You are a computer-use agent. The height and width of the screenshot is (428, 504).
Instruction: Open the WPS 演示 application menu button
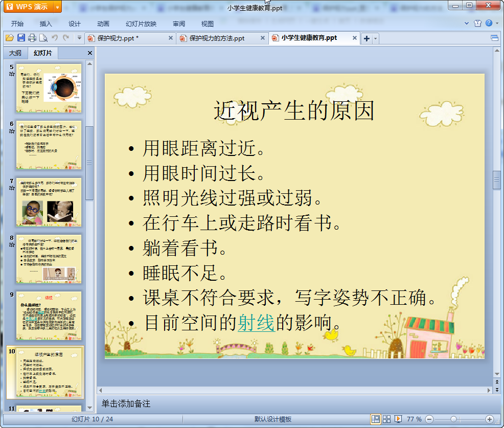(x=29, y=7)
